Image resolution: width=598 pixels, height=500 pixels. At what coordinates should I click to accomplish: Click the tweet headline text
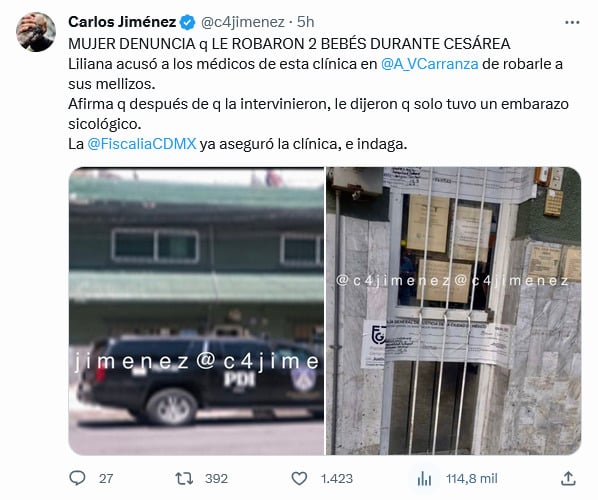tap(289, 44)
